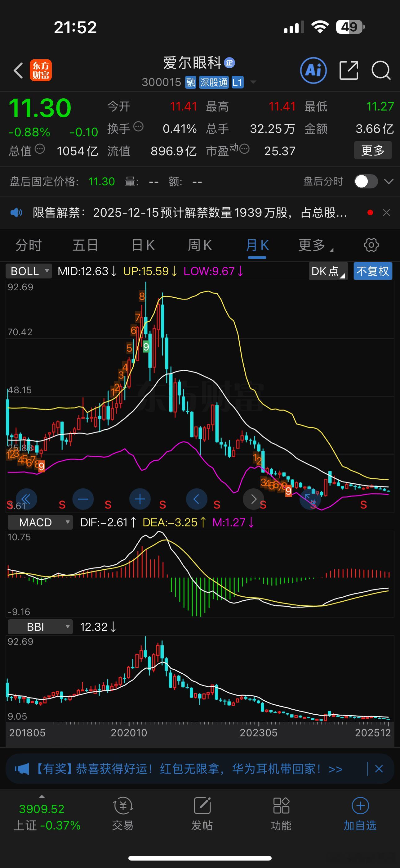Image resolution: width=400 pixels, height=868 pixels.
Task: Tap info icon next to 总值
Action: (40, 149)
